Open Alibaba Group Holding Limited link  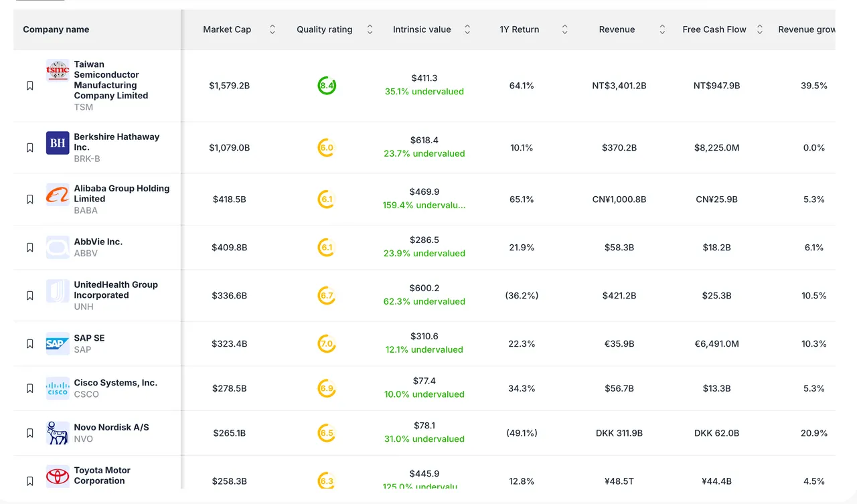(x=121, y=193)
